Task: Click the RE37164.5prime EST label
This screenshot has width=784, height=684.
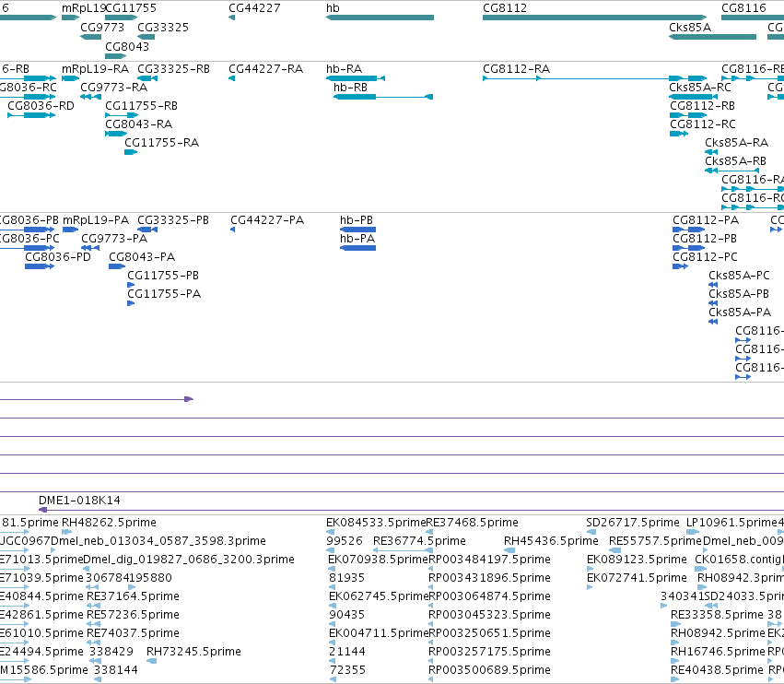Action: click(x=133, y=597)
